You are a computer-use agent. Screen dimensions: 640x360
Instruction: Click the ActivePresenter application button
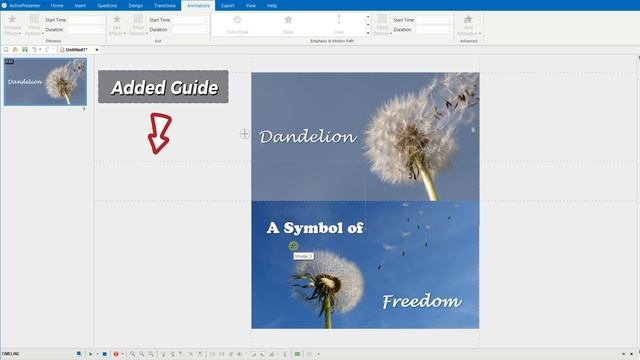point(21,6)
